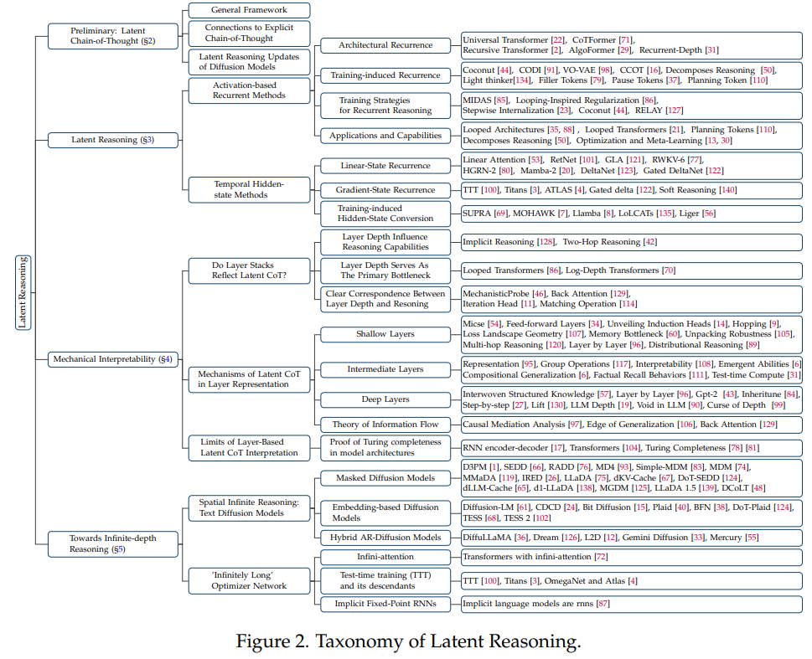Click 'Connections to Explicit Chain-of-Thought' box
The width and height of the screenshot is (812, 659).
249,33
